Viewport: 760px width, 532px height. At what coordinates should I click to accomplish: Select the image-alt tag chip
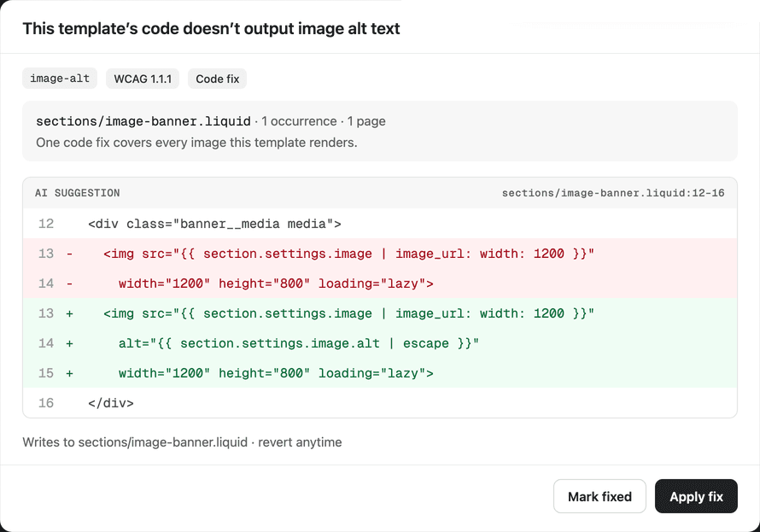60,79
